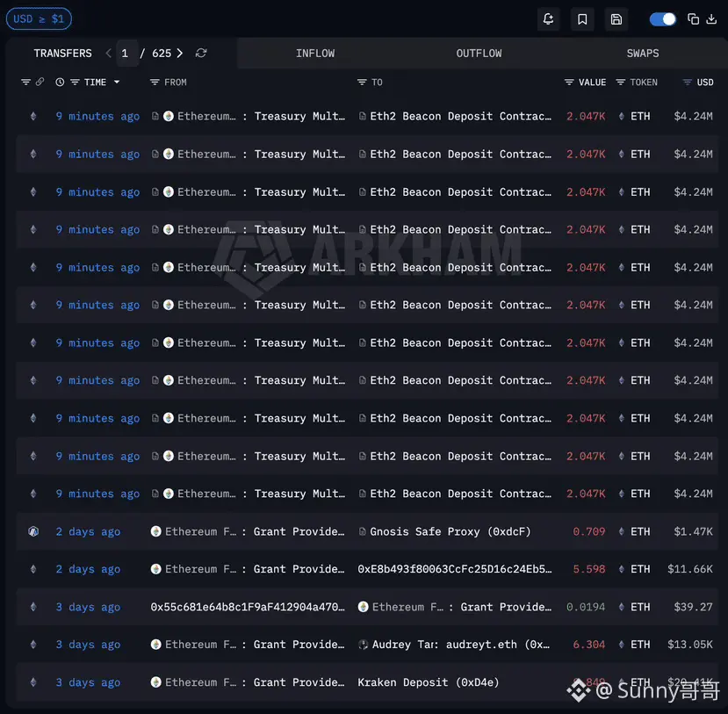This screenshot has height=714, width=728.
Task: Click the clock icon beside TIME
Action: pos(60,83)
